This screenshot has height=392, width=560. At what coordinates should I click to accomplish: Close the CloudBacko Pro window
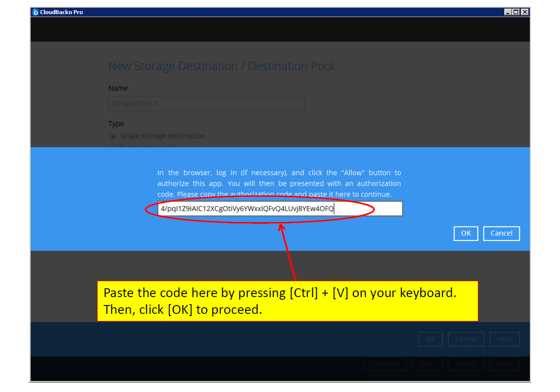(524, 12)
